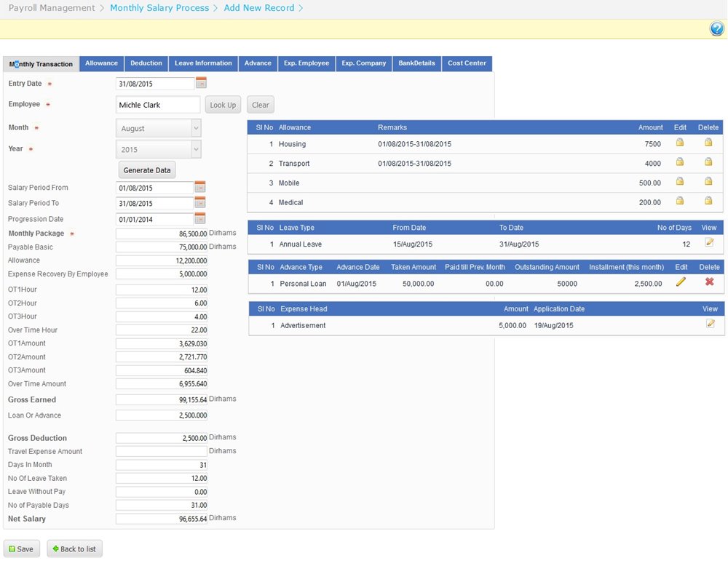This screenshot has width=728, height=566.
Task: Select the Salary Period To date field
Action: point(154,203)
